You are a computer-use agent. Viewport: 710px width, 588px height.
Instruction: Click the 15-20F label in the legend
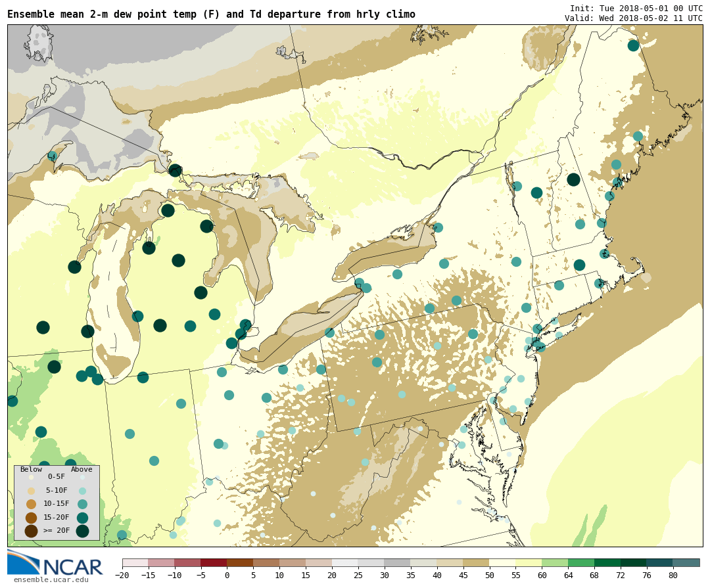click(x=57, y=518)
